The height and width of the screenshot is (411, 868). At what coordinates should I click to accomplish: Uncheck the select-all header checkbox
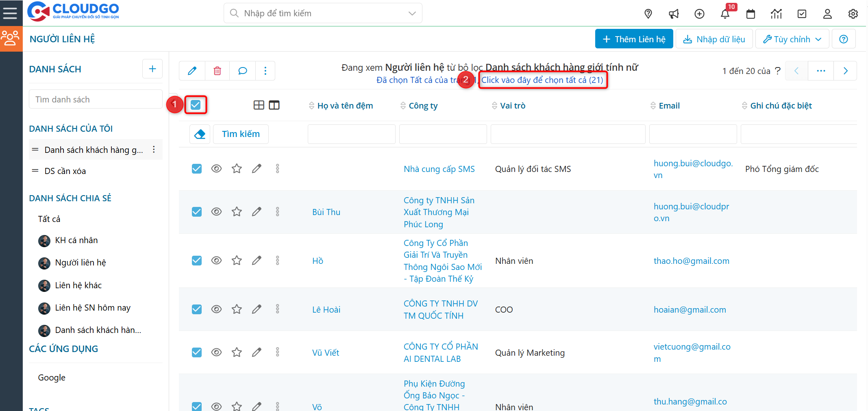[196, 105]
